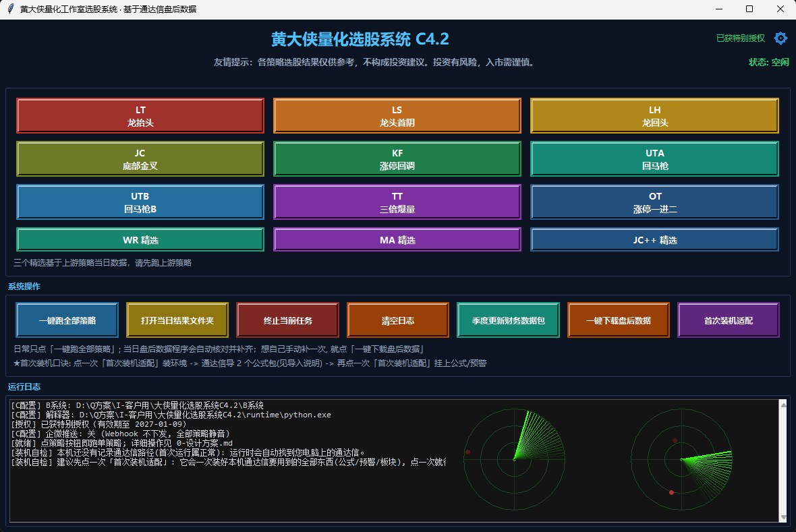Run the TT 三倍爆量 strategy

[x=397, y=202]
